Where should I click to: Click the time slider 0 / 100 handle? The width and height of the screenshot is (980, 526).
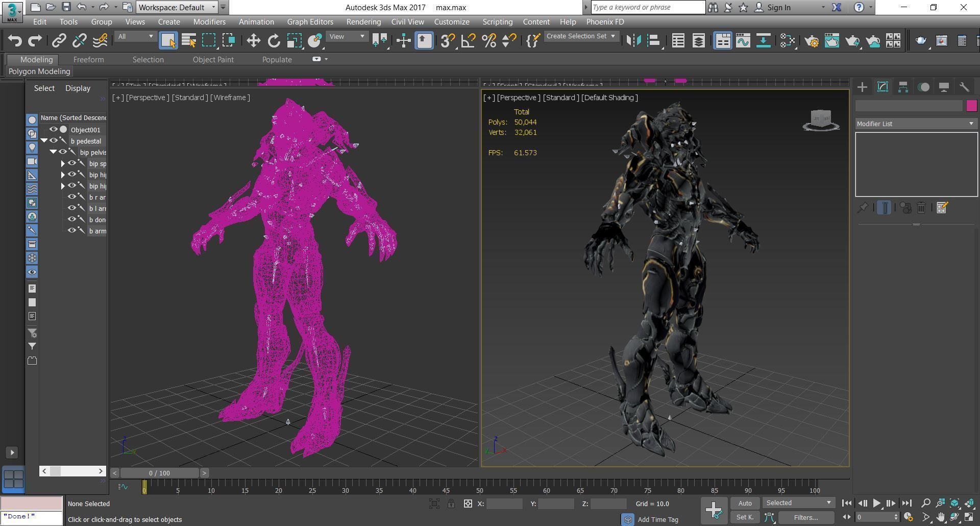coord(159,473)
